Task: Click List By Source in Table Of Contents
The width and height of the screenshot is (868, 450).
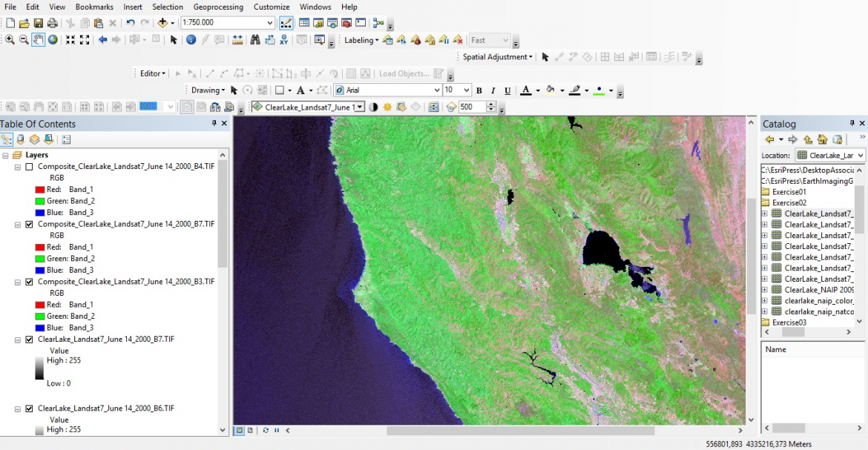Action: (21, 139)
